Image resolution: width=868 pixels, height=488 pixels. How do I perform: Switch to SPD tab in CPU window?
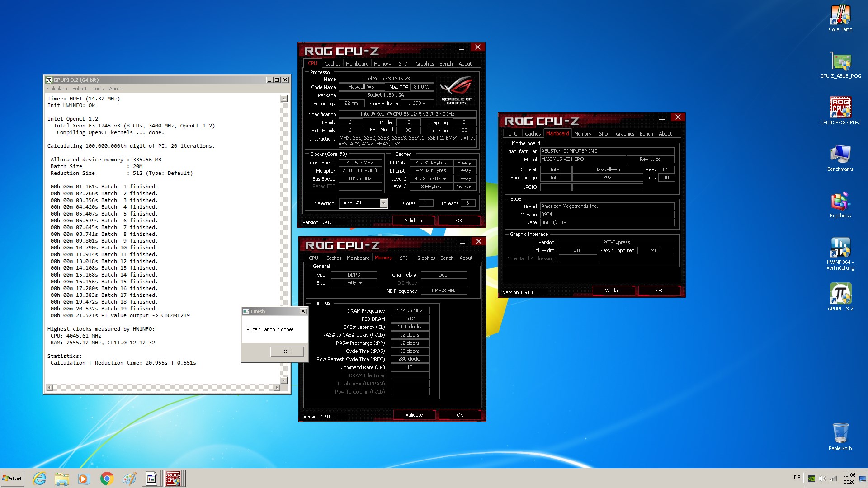(x=403, y=64)
